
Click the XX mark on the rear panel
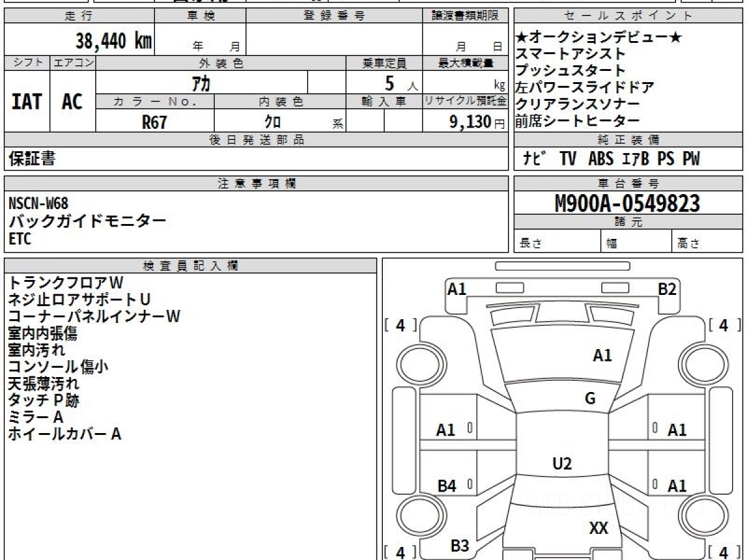[598, 528]
